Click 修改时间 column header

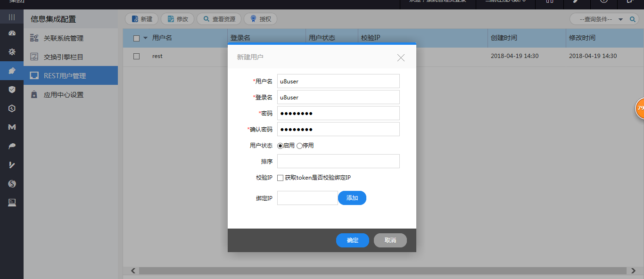[x=582, y=38]
